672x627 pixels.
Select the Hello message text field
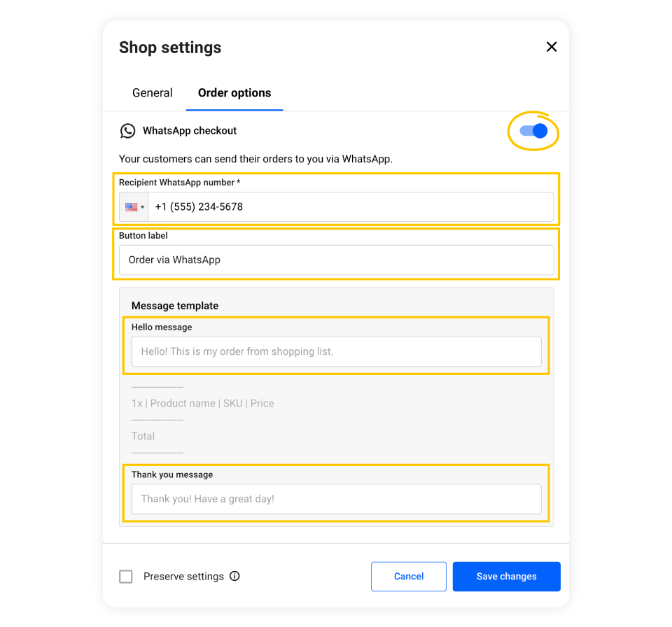(336, 351)
